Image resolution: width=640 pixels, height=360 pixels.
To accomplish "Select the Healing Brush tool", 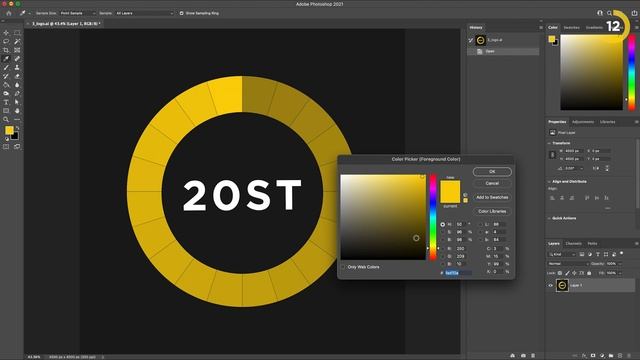I will pyautogui.click(x=17, y=59).
